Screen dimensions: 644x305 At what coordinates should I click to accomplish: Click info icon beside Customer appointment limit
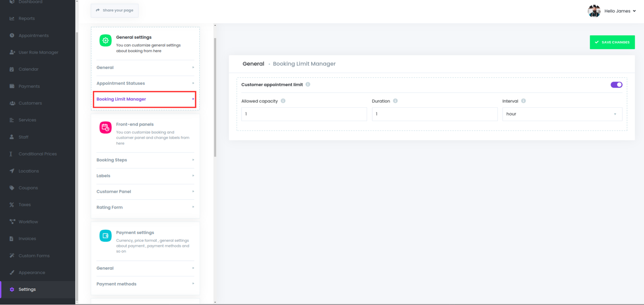click(308, 85)
